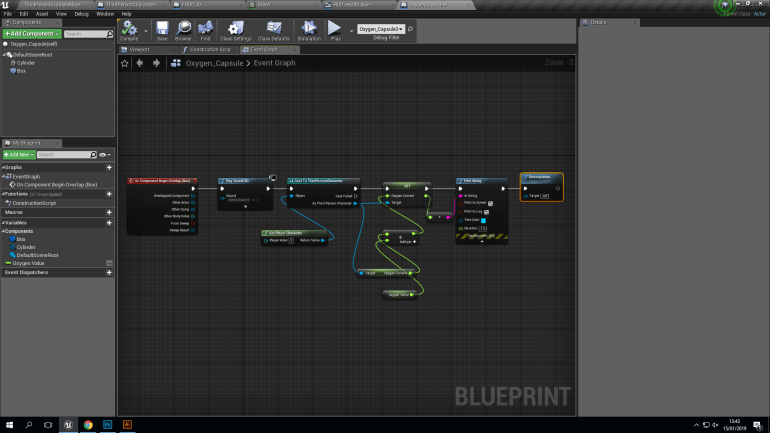Collapse the DefaultSceneRoot tree item

pyautogui.click(x=4, y=55)
